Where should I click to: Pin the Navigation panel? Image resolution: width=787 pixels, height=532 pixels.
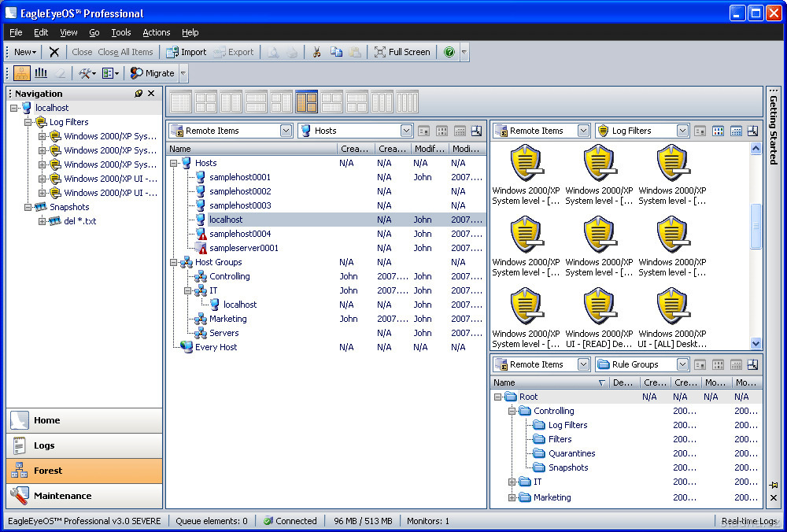tap(139, 94)
